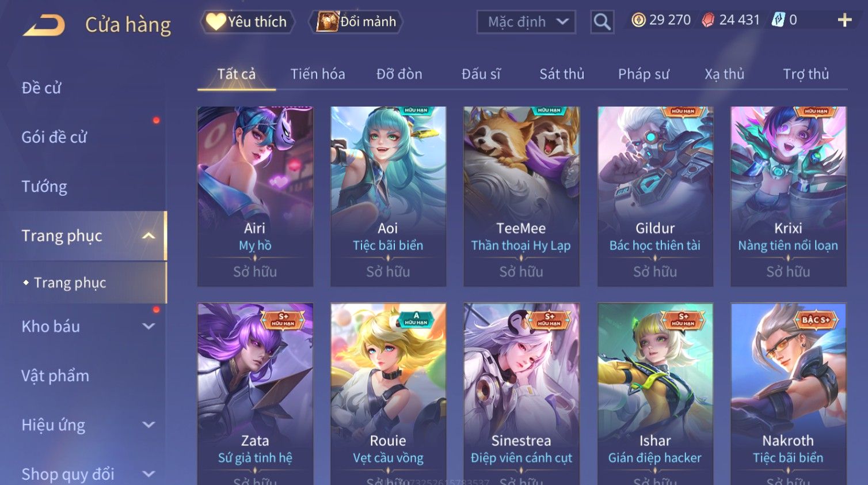Open the Mặc định sort dropdown
This screenshot has width=868, height=485.
pos(526,22)
